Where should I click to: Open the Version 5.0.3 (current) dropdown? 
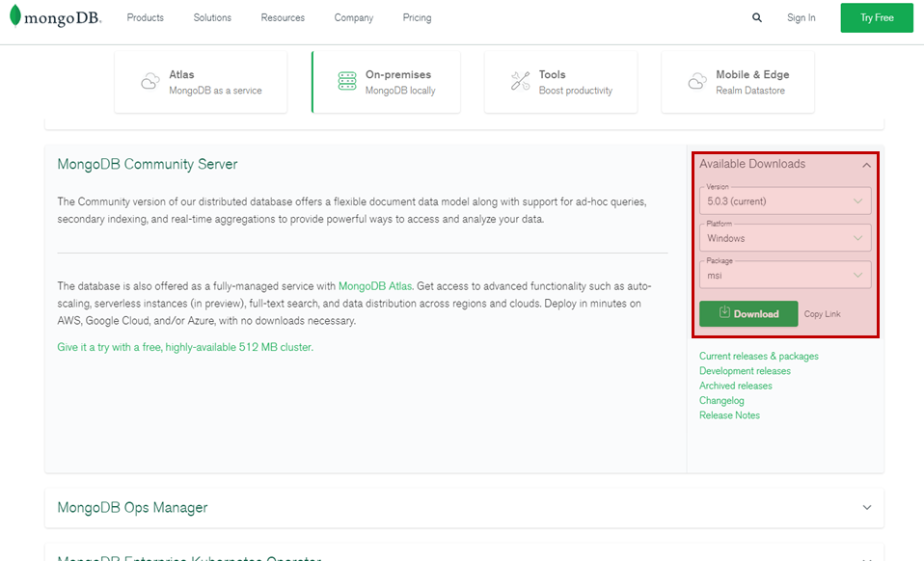(785, 201)
